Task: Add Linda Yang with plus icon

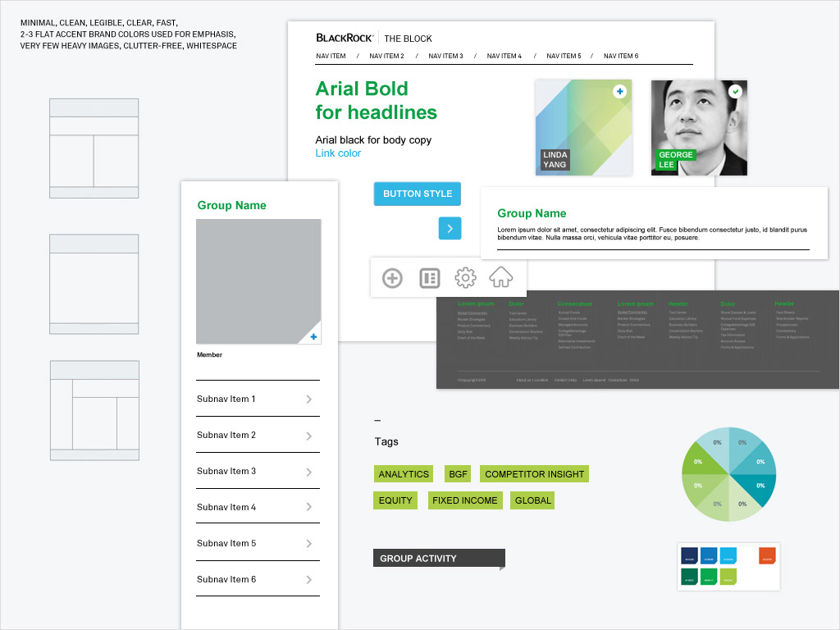Action: tap(619, 92)
